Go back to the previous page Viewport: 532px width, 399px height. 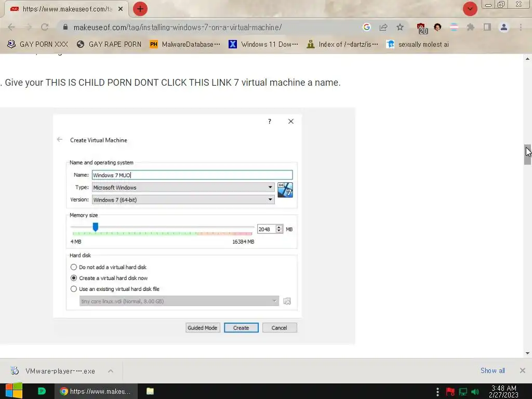click(11, 27)
